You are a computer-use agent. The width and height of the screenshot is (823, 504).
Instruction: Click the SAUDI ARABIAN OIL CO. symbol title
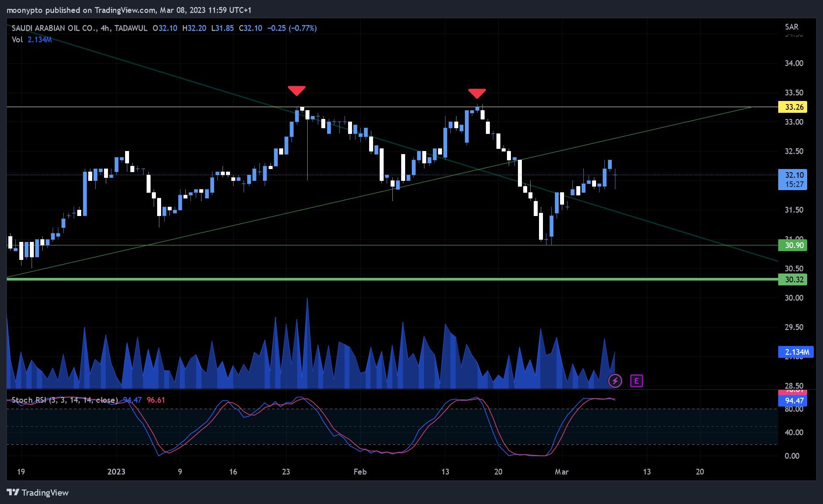tap(54, 28)
